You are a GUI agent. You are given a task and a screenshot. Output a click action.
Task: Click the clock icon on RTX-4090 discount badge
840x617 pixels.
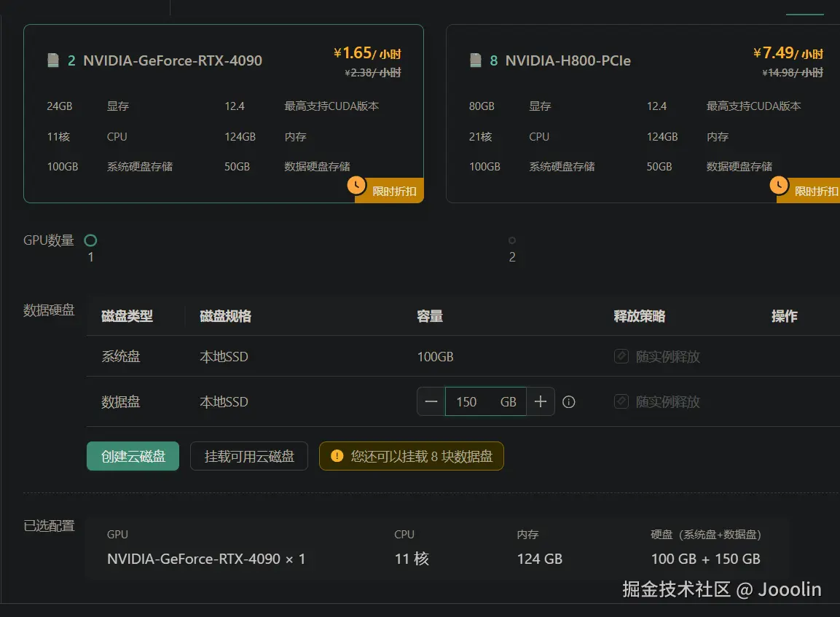click(356, 185)
